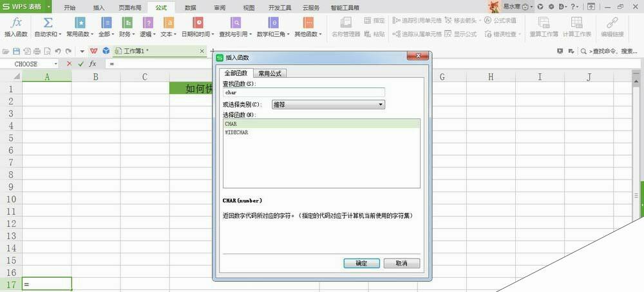Viewport: 644px width, 292px height.
Task: Expand the 错误检查 dropdown arrow
Action: point(520,35)
